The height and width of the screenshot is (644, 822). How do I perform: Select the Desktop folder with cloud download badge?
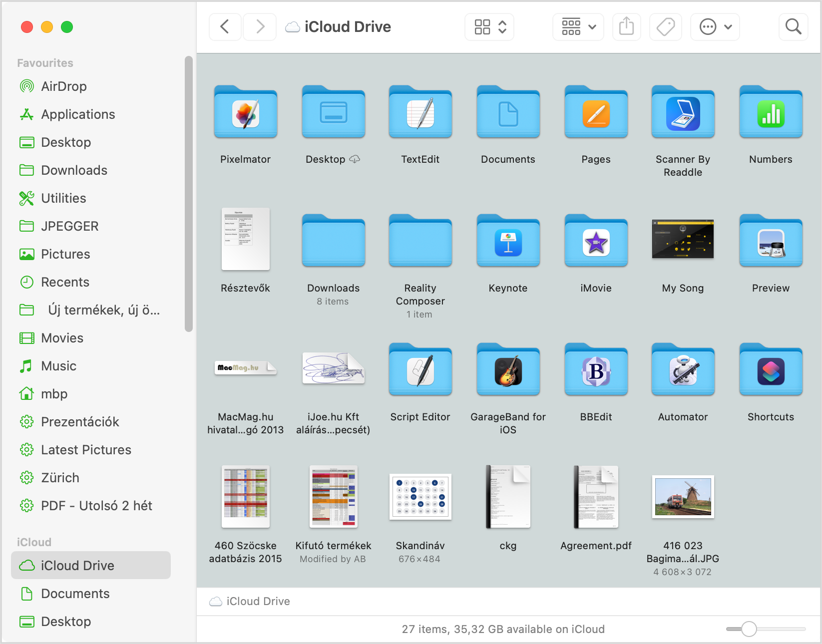[333, 112]
